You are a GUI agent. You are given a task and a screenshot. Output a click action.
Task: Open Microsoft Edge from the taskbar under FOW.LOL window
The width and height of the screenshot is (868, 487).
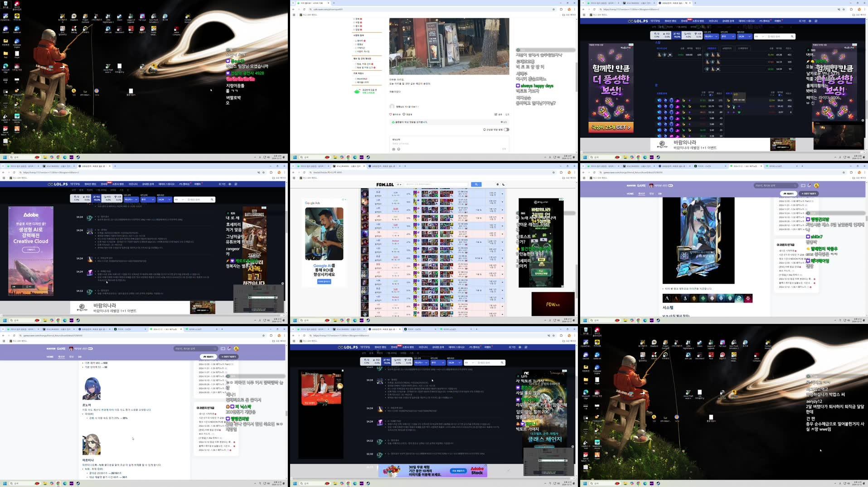(355, 320)
